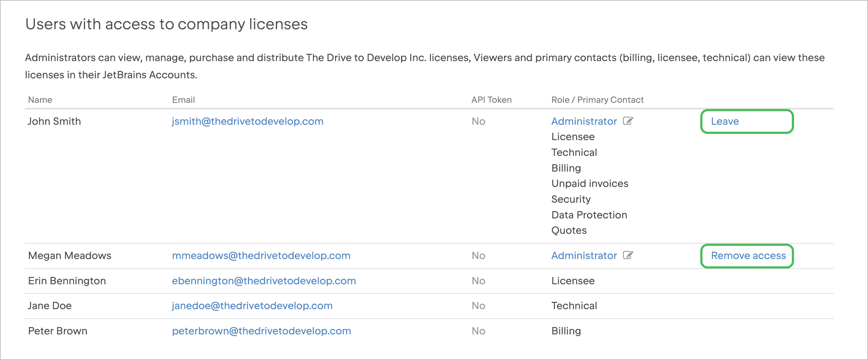The width and height of the screenshot is (868, 360).
Task: Click the janedoe@thedrivetodevelop.com email link
Action: pyautogui.click(x=252, y=306)
